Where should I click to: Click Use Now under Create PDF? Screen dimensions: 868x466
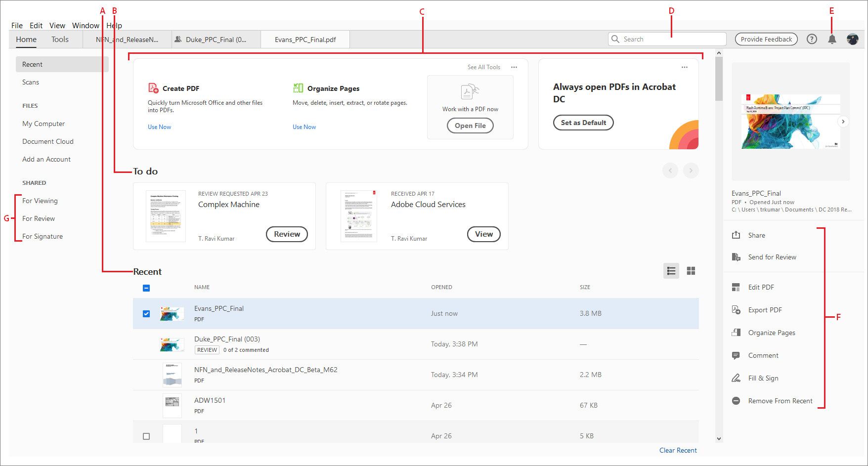pos(159,127)
